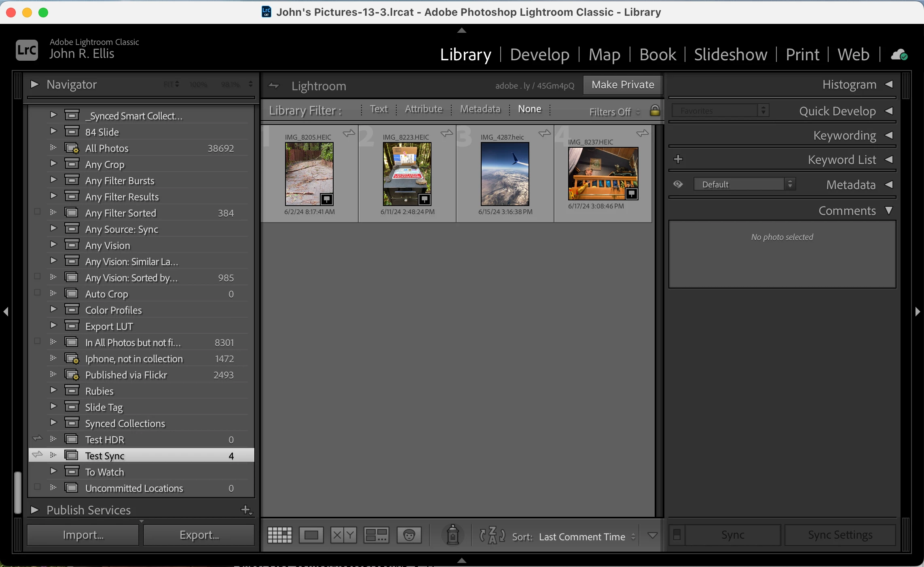Image resolution: width=924 pixels, height=567 pixels.
Task: Switch to the Develop module
Action: [x=539, y=55]
